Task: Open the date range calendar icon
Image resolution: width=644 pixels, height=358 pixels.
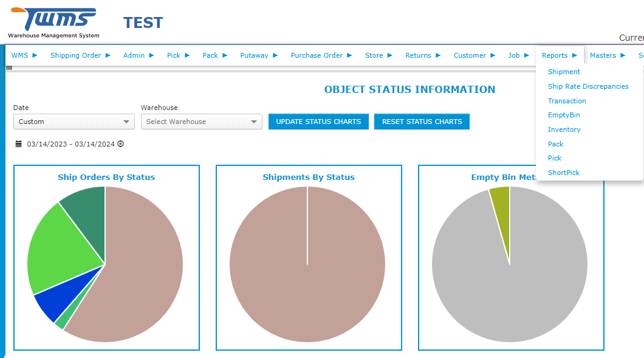Action: [17, 143]
